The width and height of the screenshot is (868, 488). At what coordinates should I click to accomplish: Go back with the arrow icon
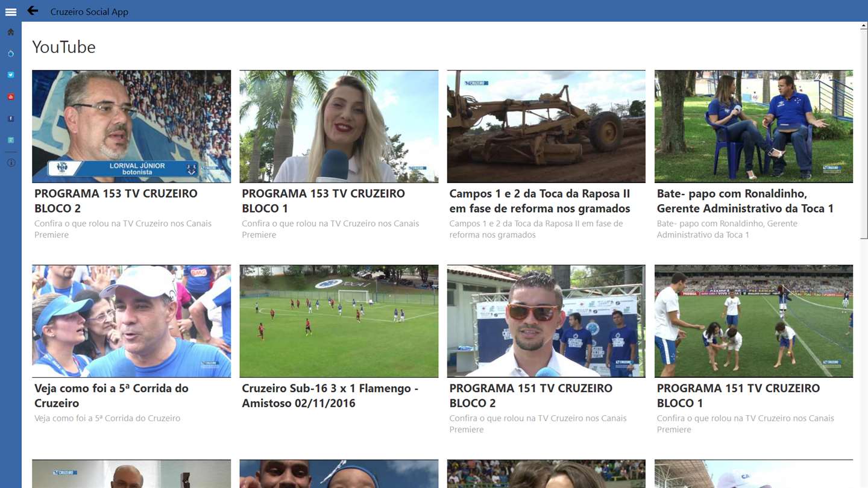(33, 10)
